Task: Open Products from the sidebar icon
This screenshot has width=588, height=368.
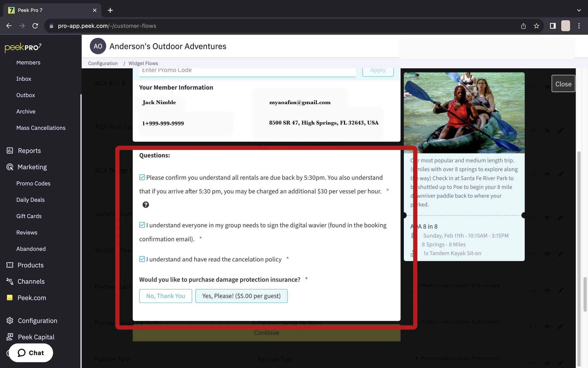Action: [x=10, y=265]
